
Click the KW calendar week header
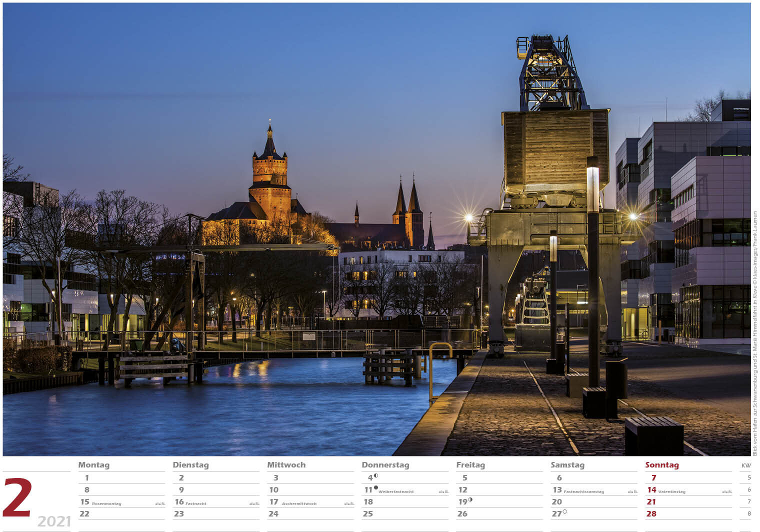(746, 465)
